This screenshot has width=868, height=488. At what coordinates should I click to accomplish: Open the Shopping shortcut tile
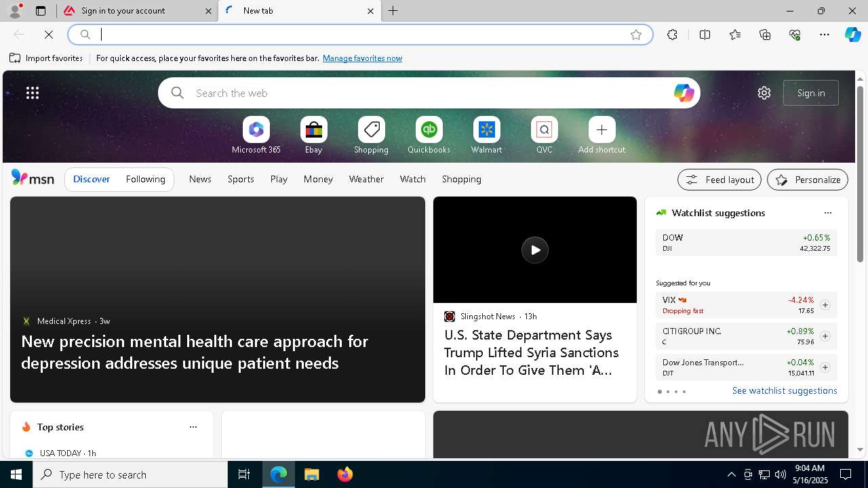[x=372, y=135]
